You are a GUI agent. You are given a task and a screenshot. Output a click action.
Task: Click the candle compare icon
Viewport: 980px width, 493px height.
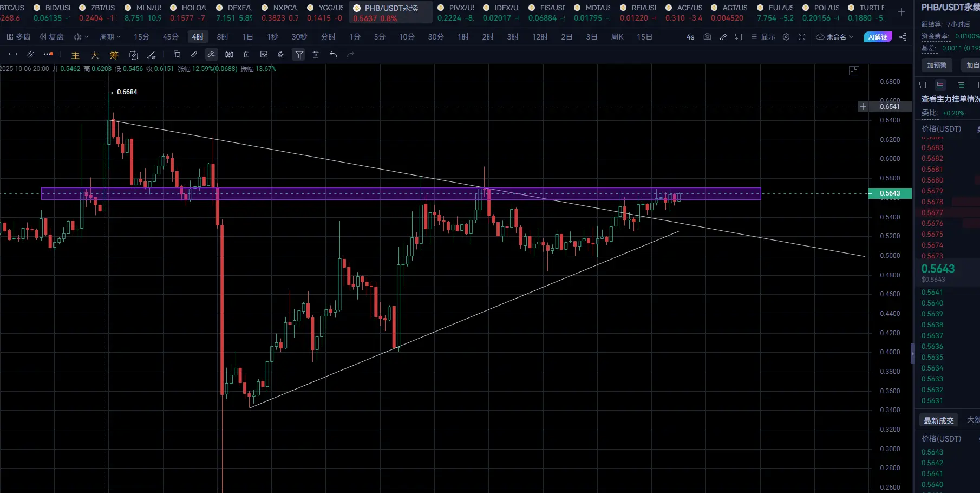[x=229, y=54]
